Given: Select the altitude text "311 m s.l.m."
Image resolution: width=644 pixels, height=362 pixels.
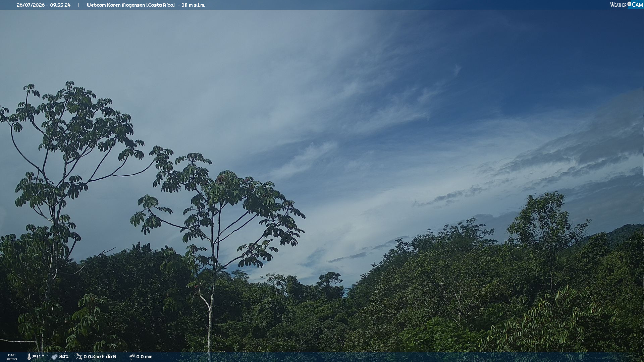Looking at the screenshot, I should point(193,5).
